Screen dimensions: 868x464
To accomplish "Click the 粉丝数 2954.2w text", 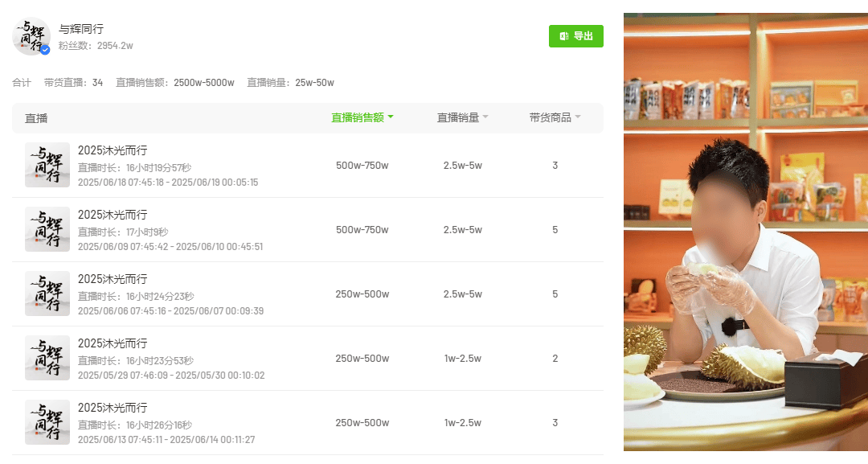I will [96, 45].
